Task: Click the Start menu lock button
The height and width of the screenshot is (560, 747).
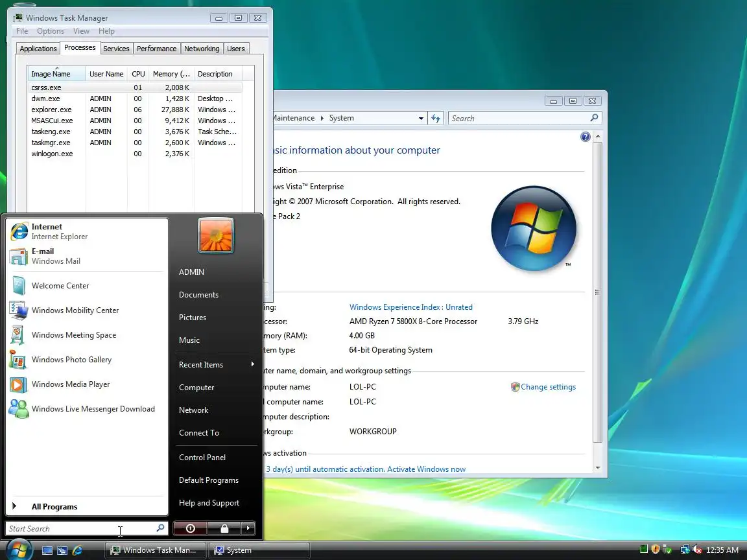Action: point(224,528)
